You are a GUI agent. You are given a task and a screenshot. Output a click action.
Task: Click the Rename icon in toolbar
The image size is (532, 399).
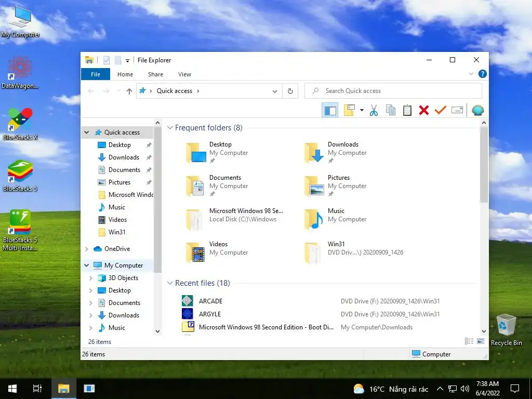point(457,110)
